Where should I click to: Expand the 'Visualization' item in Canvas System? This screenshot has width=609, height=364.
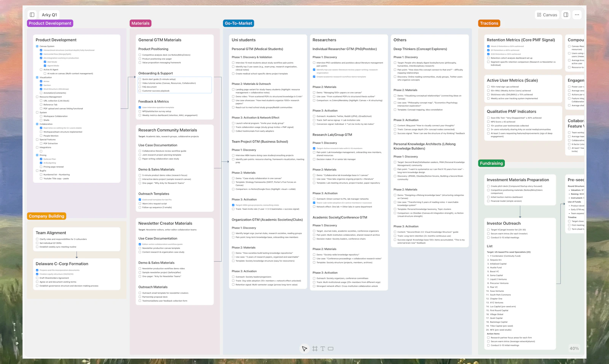(37, 77)
